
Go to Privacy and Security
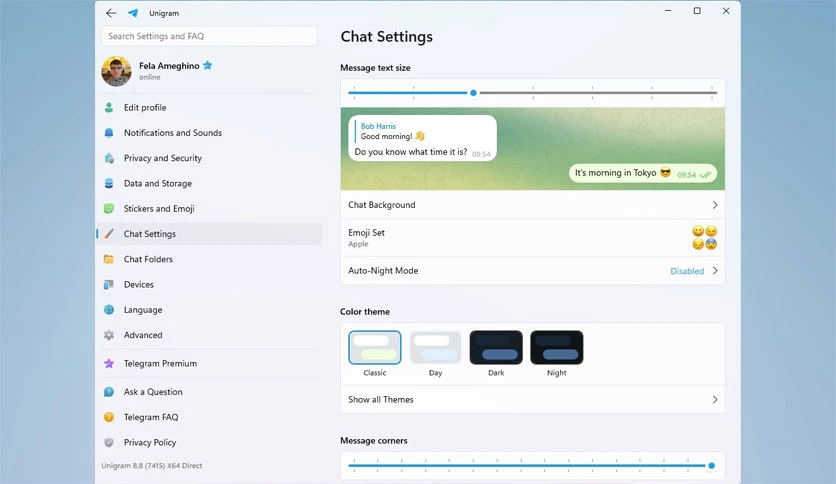(210, 158)
